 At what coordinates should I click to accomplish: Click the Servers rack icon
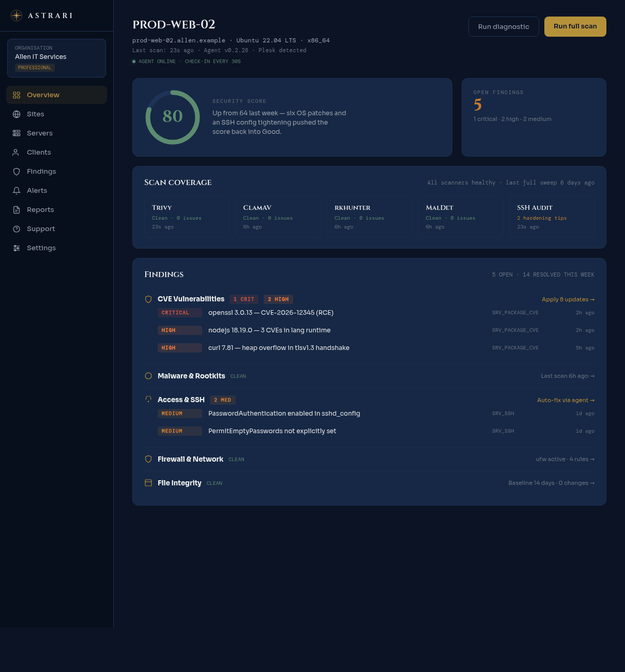[17, 133]
